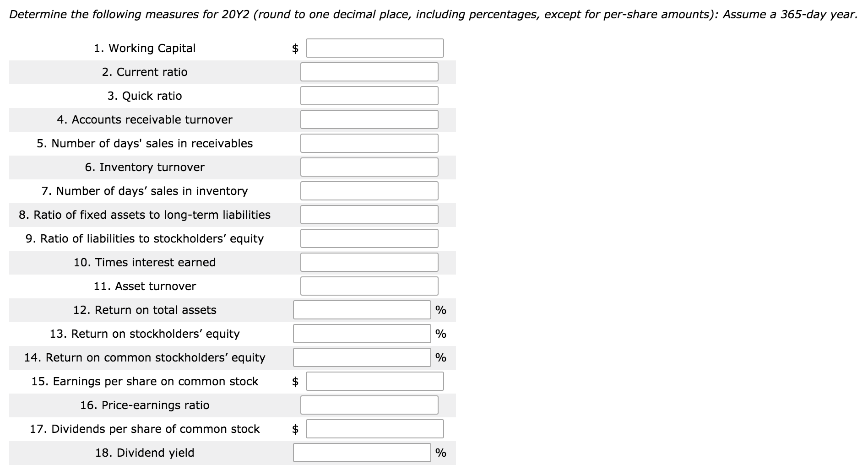
Task: Click the Current ratio input field
Action: (369, 71)
